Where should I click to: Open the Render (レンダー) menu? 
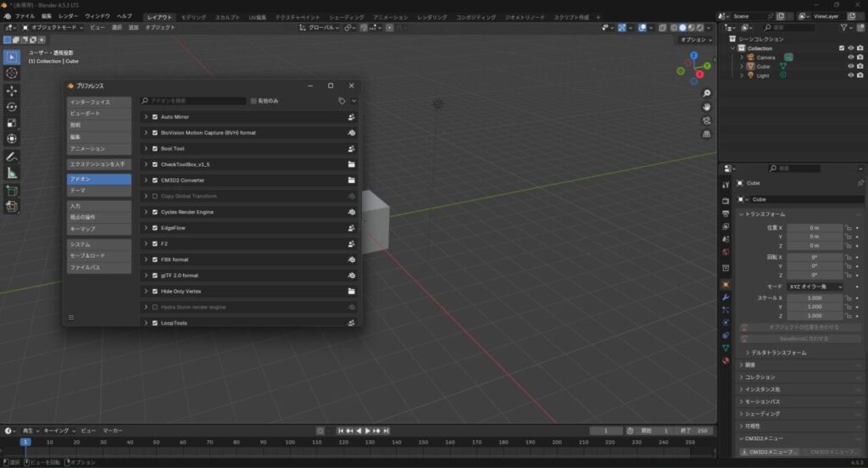coord(68,17)
